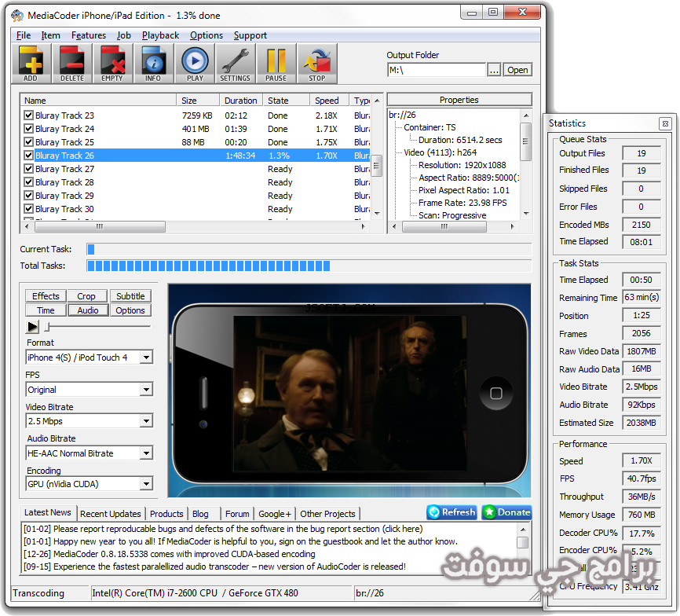
Task: Open the File menu
Action: [24, 35]
